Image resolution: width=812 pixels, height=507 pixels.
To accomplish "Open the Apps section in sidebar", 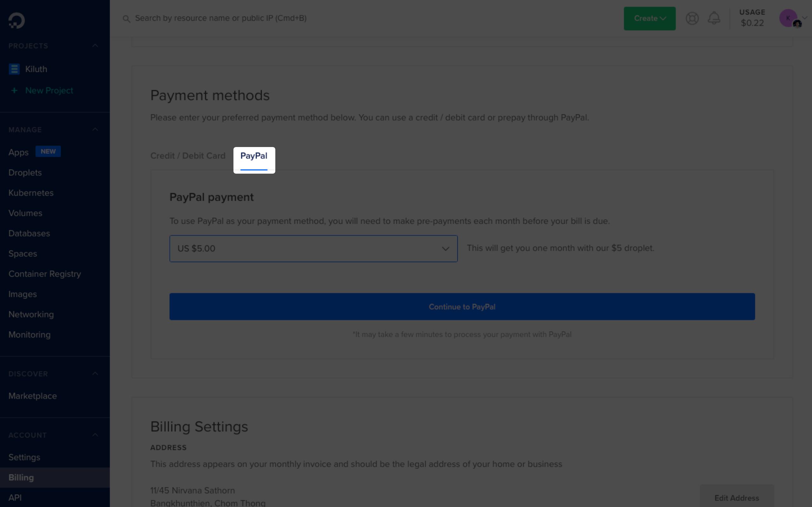I will 18,152.
